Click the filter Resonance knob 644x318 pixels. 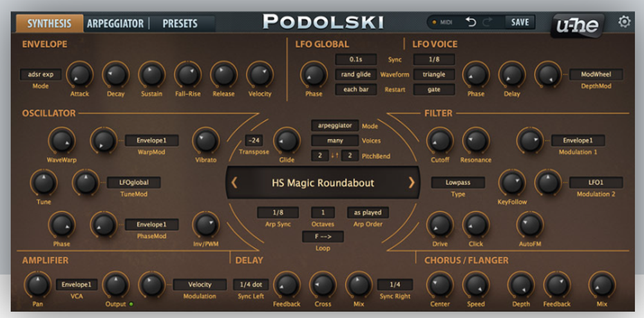(476, 140)
